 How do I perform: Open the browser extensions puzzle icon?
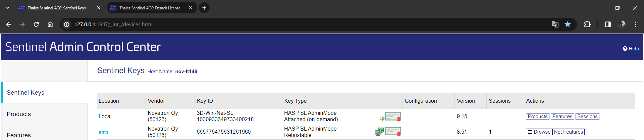[x=587, y=24]
